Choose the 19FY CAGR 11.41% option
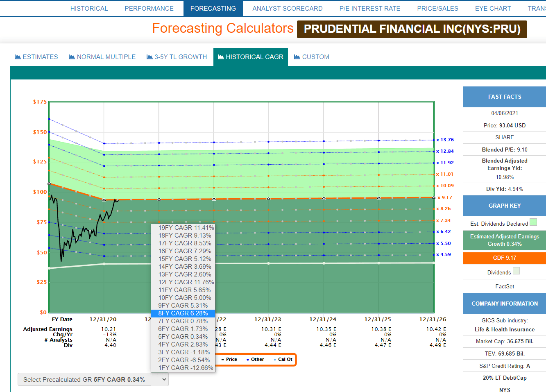The height and width of the screenshot is (392, 546). [183, 228]
